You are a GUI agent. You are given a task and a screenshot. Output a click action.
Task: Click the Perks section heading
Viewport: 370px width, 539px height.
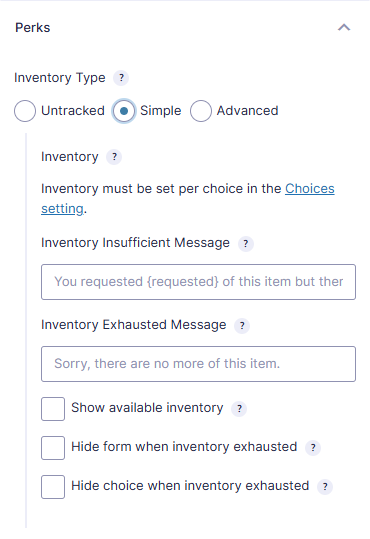pos(33,28)
